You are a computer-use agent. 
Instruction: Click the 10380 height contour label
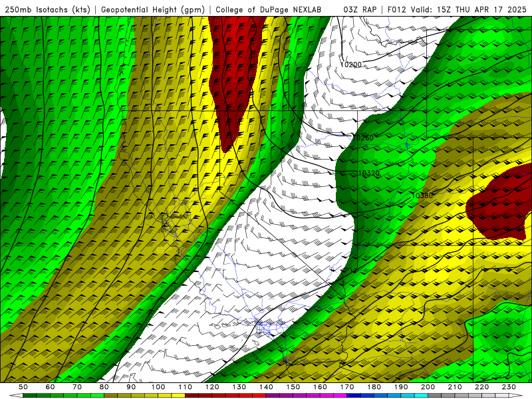[422, 196]
